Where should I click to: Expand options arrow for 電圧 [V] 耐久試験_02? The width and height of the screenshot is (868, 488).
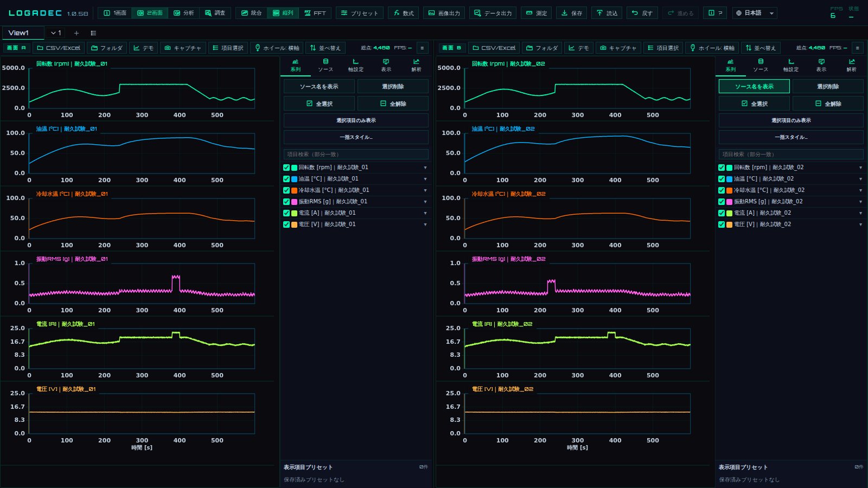[860, 224]
